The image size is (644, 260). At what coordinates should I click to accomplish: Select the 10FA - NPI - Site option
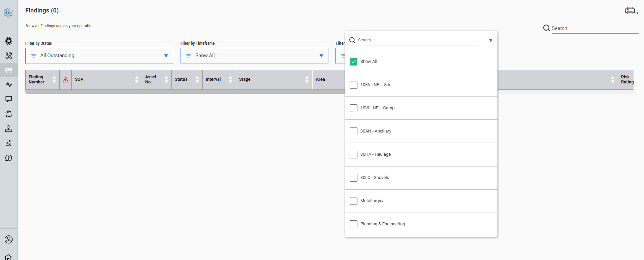[376, 85]
